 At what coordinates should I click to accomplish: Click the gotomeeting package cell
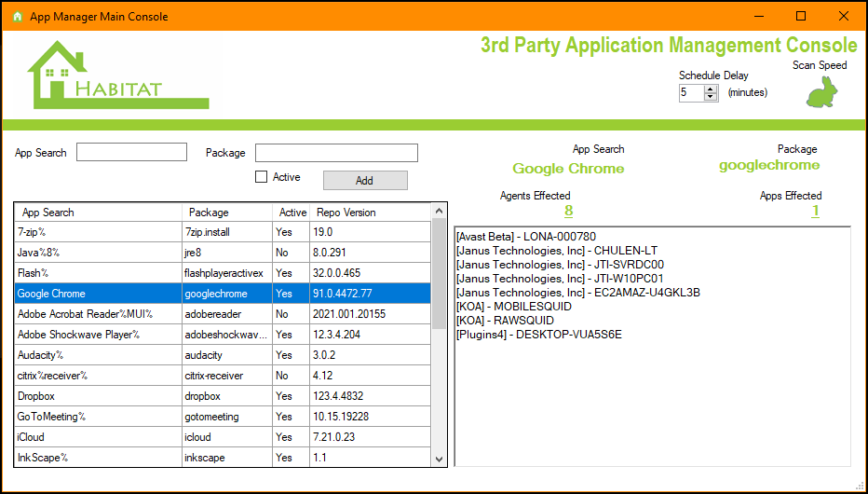coord(227,417)
